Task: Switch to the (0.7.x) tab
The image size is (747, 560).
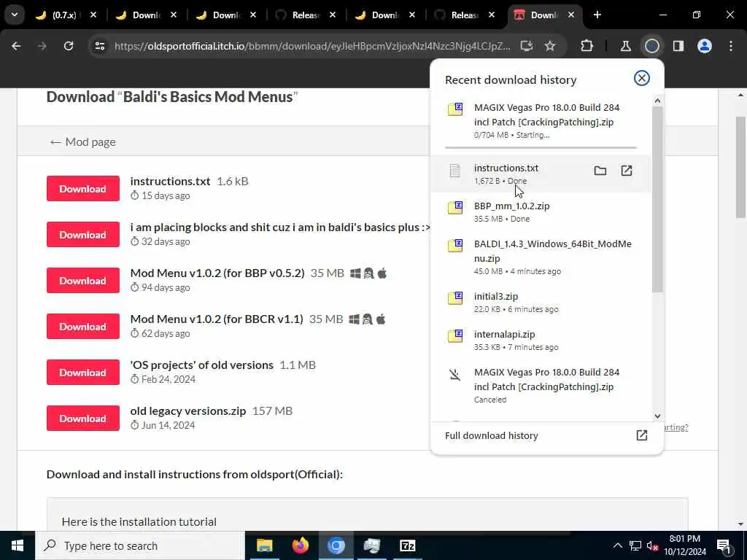Action: [x=64, y=15]
